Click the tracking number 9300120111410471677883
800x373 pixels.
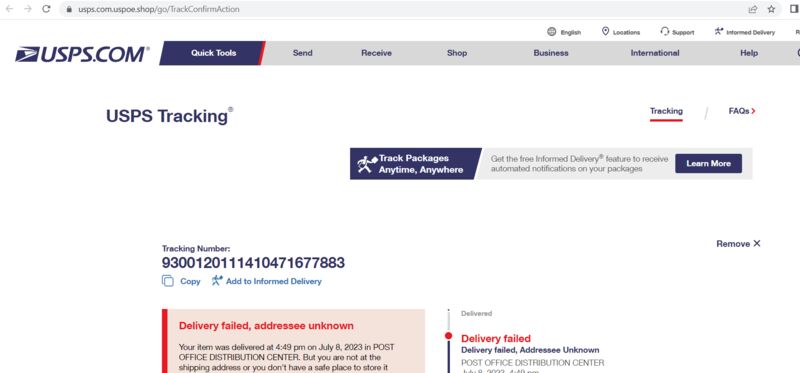point(253,263)
